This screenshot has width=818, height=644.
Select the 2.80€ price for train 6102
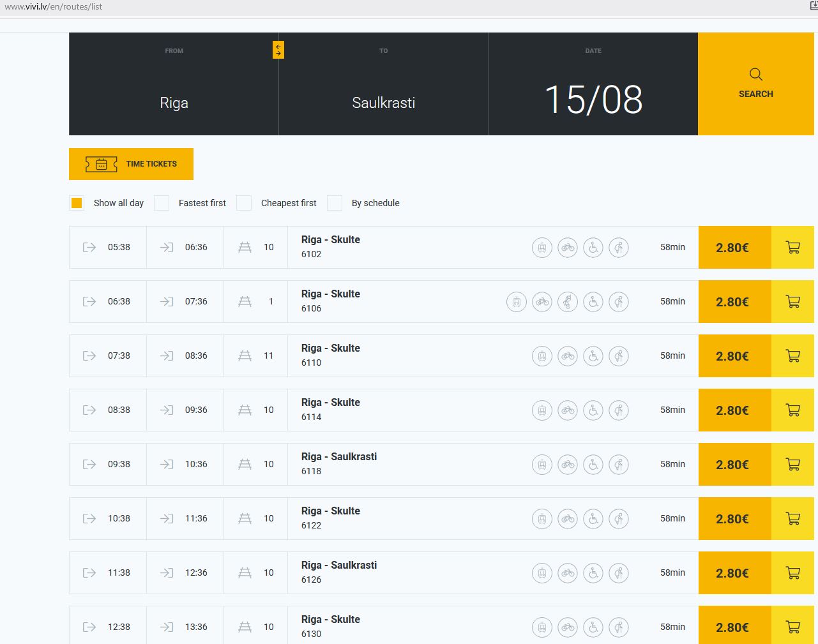pos(734,247)
